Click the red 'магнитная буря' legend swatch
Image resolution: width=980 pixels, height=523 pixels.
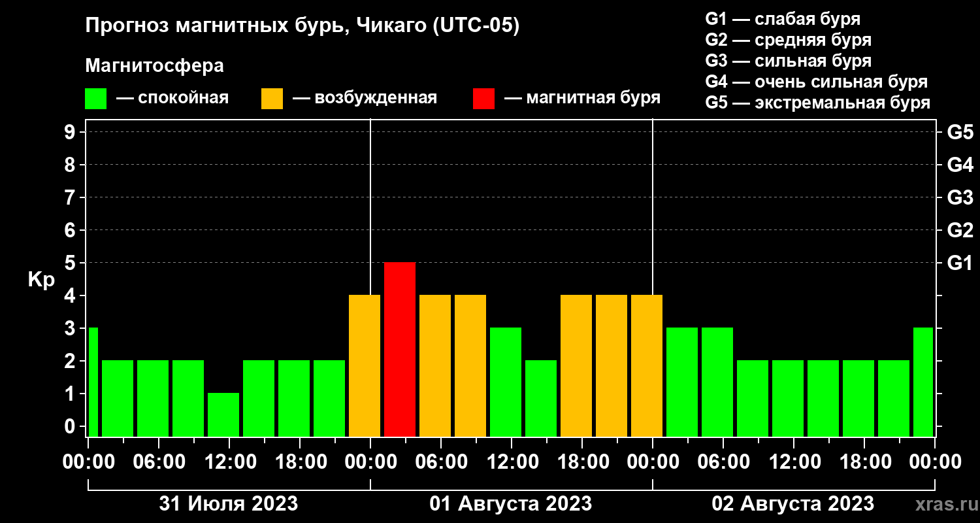coord(483,99)
